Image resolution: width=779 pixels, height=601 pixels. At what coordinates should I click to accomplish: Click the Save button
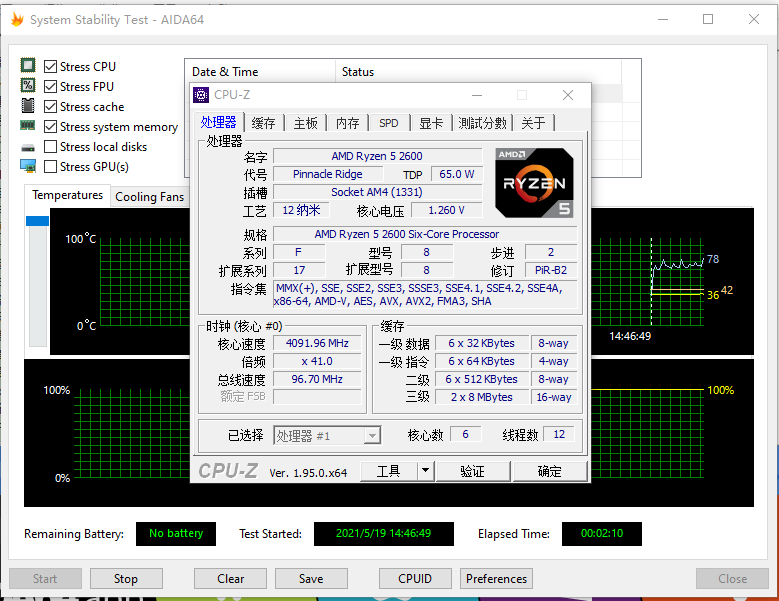pyautogui.click(x=311, y=579)
